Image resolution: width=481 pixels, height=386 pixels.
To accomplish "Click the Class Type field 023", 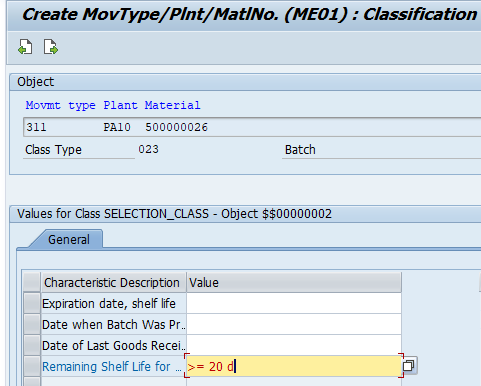I will pos(149,149).
